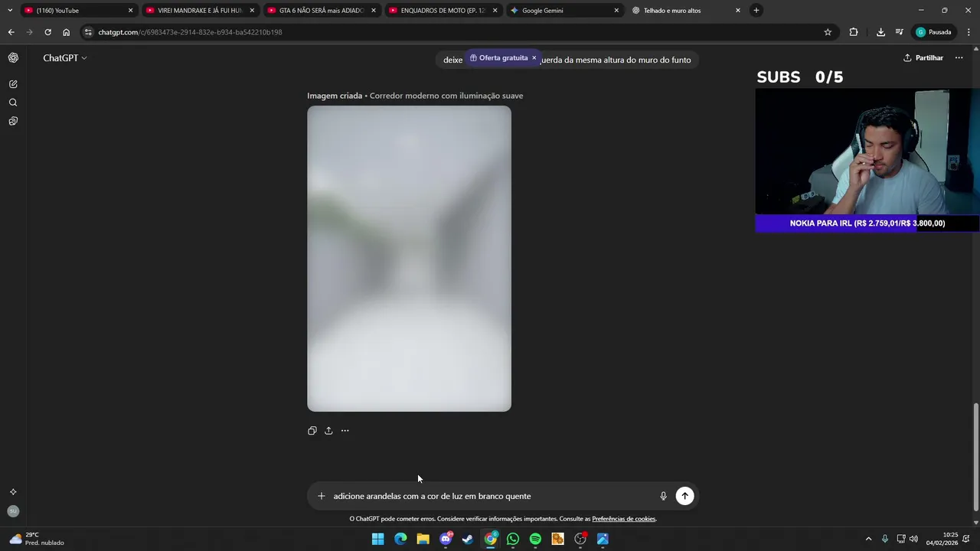Open conversation options three-dot menu at top right
980x551 pixels.
click(x=959, y=58)
